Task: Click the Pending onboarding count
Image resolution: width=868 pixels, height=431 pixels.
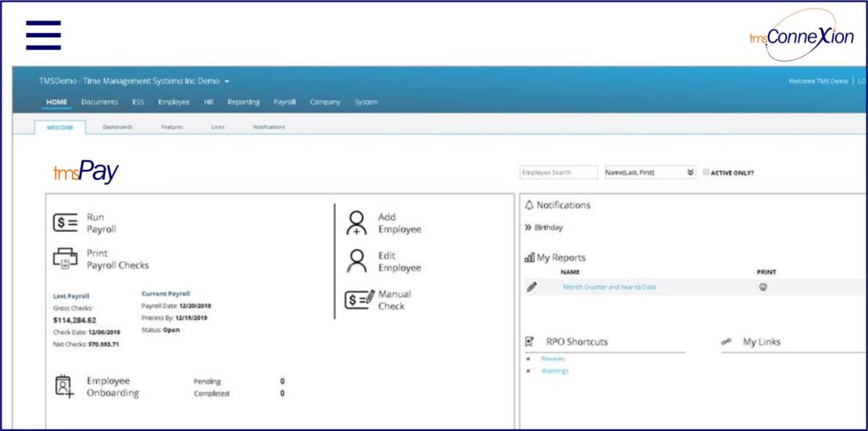Action: (x=282, y=382)
